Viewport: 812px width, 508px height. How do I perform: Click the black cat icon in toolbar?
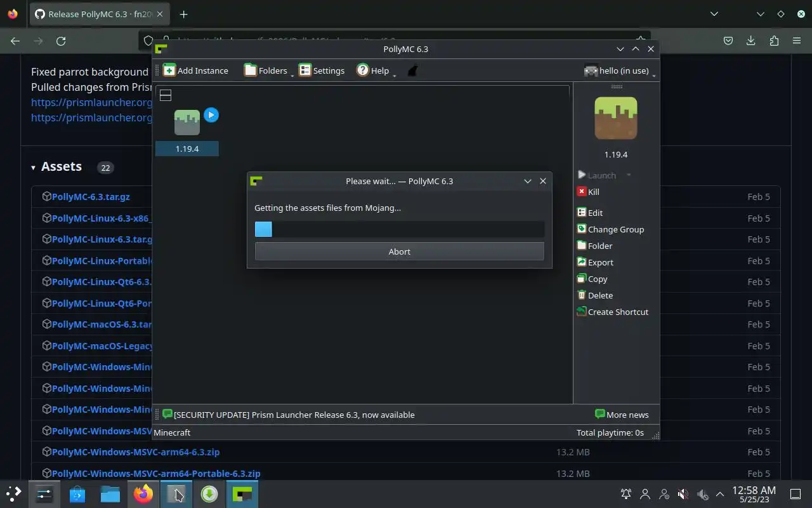[x=412, y=70]
